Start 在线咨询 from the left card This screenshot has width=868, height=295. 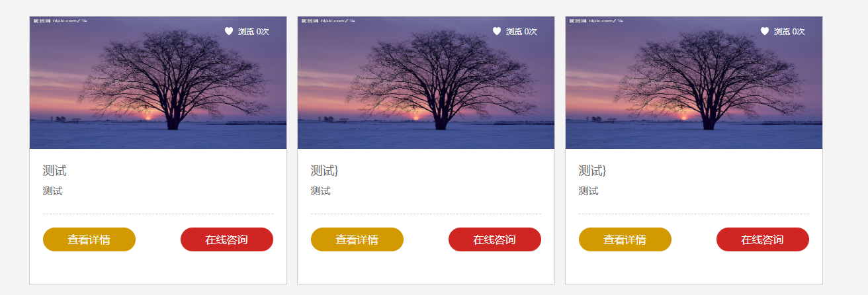point(227,239)
